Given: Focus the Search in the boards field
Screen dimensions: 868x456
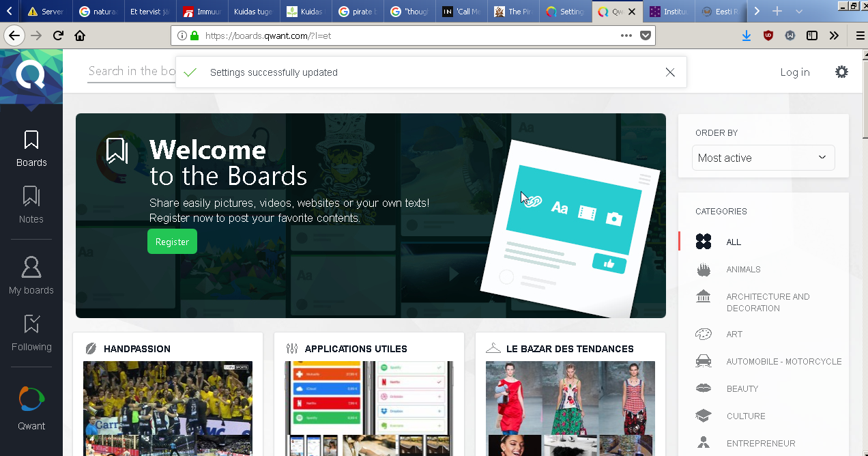Looking at the screenshot, I should pyautogui.click(x=132, y=71).
